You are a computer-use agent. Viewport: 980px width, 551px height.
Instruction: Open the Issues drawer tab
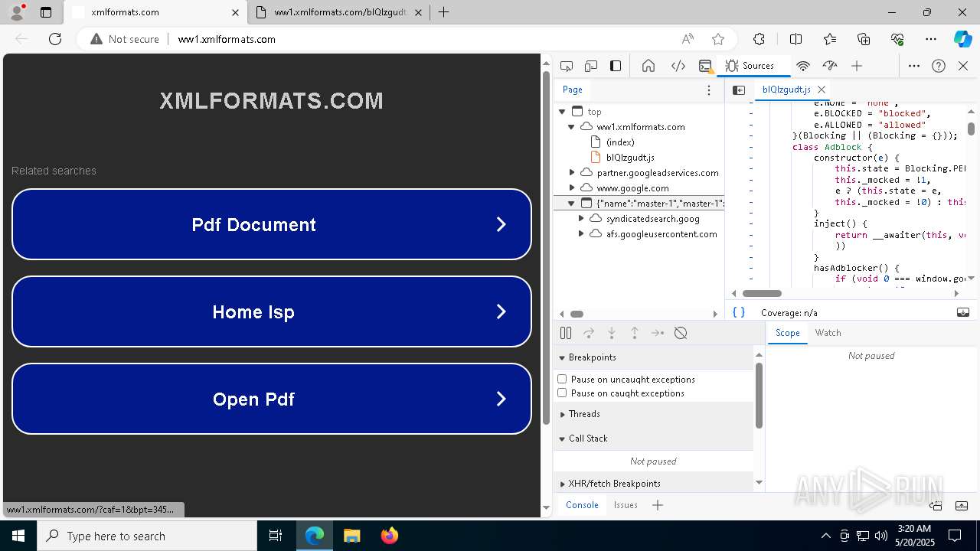pos(626,505)
